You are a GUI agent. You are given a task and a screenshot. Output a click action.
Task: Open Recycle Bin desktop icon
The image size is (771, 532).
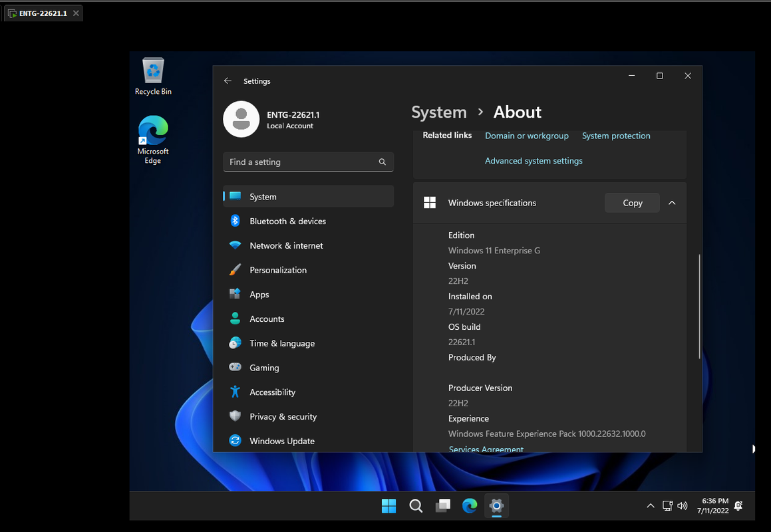[153, 76]
